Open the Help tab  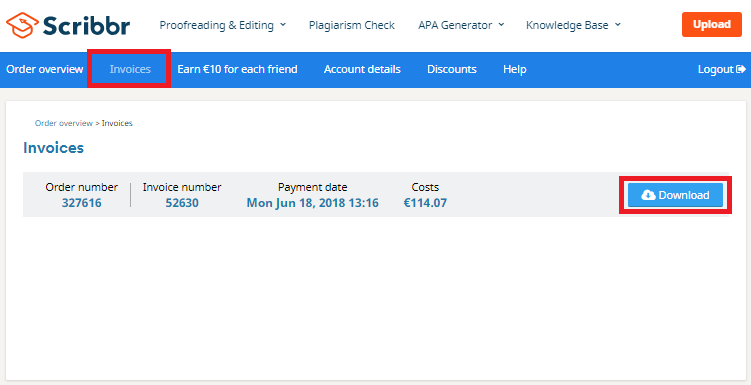[x=514, y=69]
